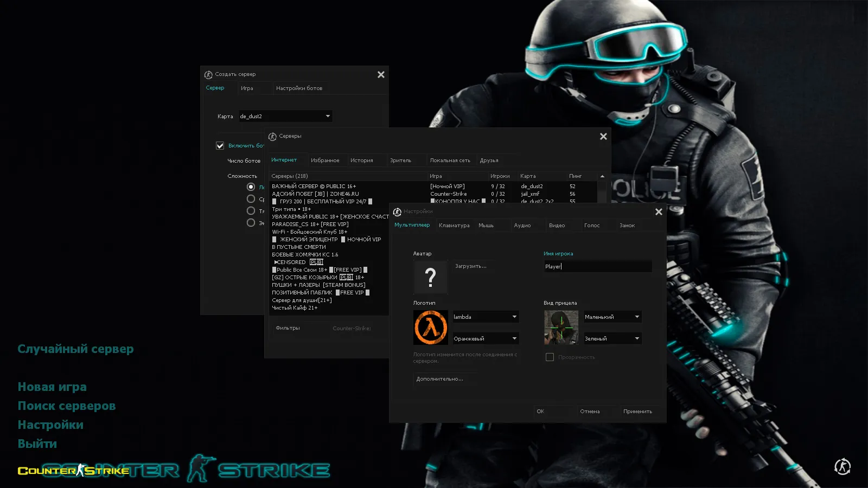
Task: Open the Избранное servers tab
Action: pyautogui.click(x=325, y=160)
